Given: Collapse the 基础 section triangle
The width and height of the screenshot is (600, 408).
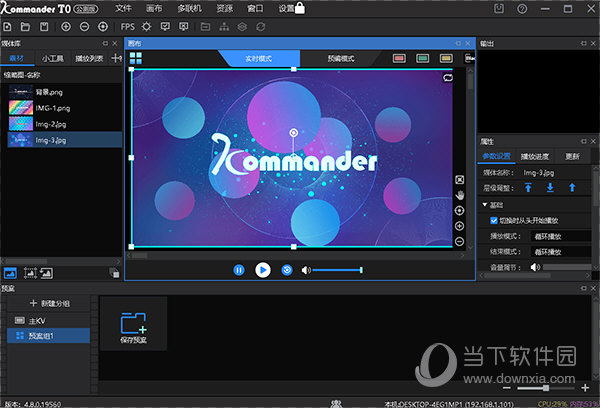Looking at the screenshot, I should point(485,205).
